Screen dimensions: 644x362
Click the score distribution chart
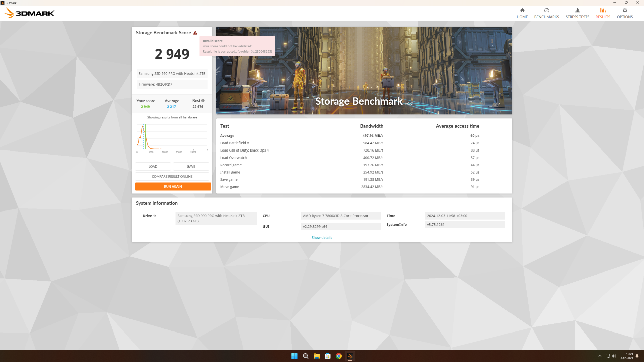172,138
